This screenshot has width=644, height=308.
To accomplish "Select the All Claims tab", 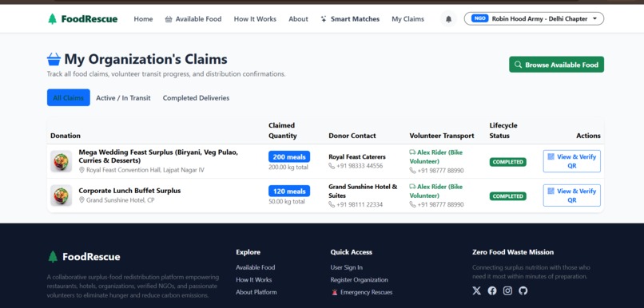I will click(68, 97).
